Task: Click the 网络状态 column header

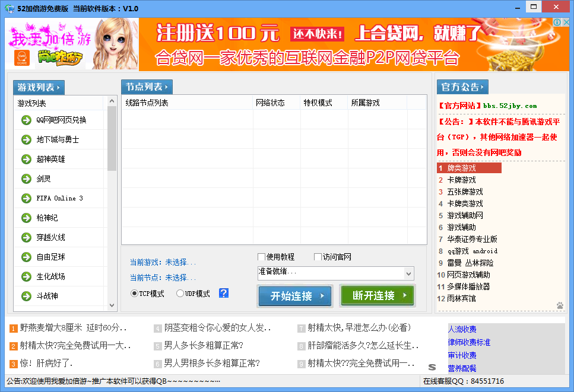Action: [277, 103]
